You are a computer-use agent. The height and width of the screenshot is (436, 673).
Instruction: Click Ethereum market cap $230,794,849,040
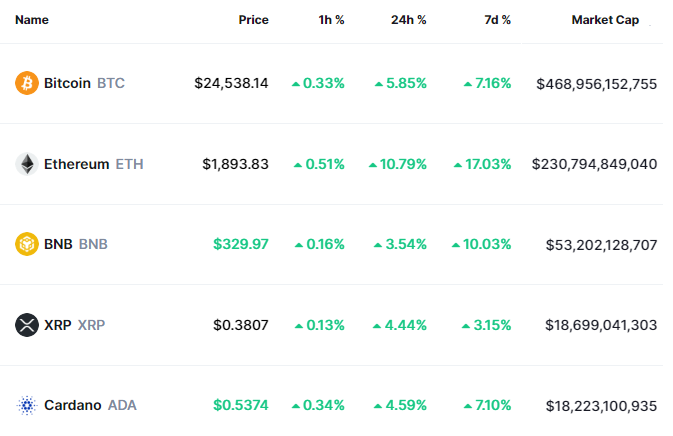click(x=594, y=164)
